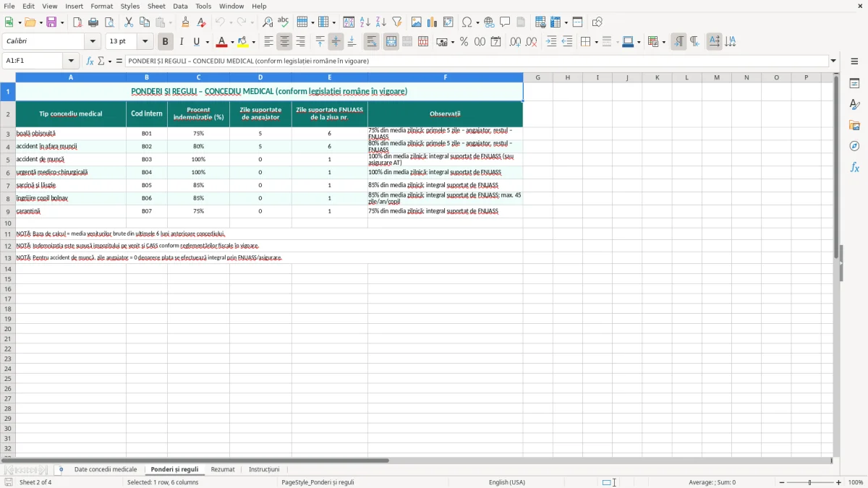Switch to the Instrucțiuni sheet tab
Viewport: 868px width, 488px height.
[264, 469]
